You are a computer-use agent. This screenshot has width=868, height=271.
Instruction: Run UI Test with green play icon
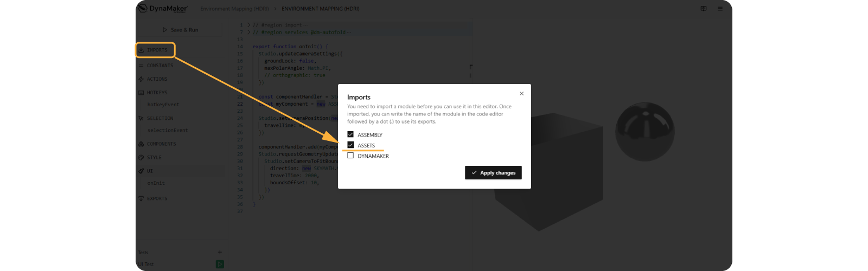(x=220, y=264)
